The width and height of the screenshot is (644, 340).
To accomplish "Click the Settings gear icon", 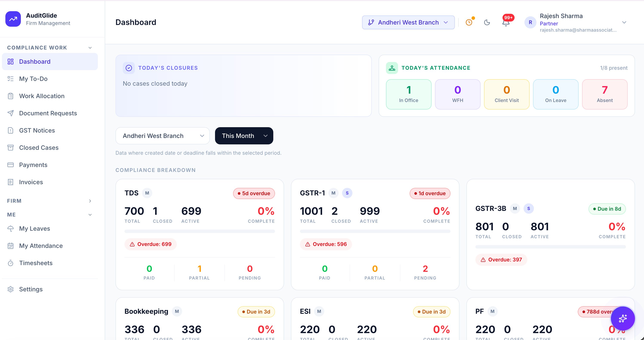I will click(x=11, y=289).
